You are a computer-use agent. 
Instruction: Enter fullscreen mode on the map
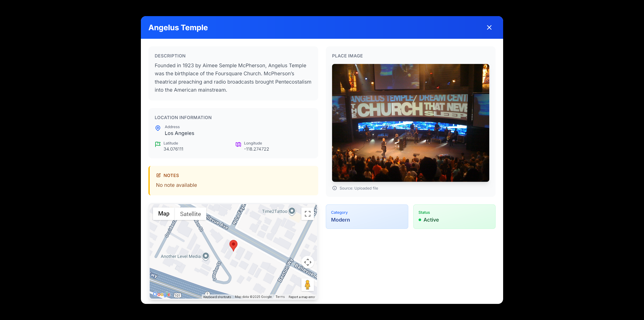click(307, 213)
